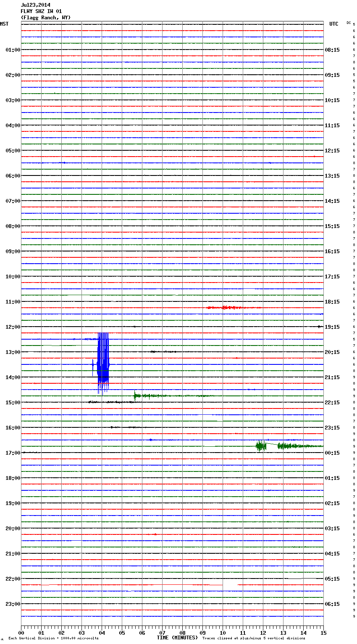Click the 08:00 MST hour label
Image resolution: width=357 pixels, height=644 pixels.
coord(13,226)
